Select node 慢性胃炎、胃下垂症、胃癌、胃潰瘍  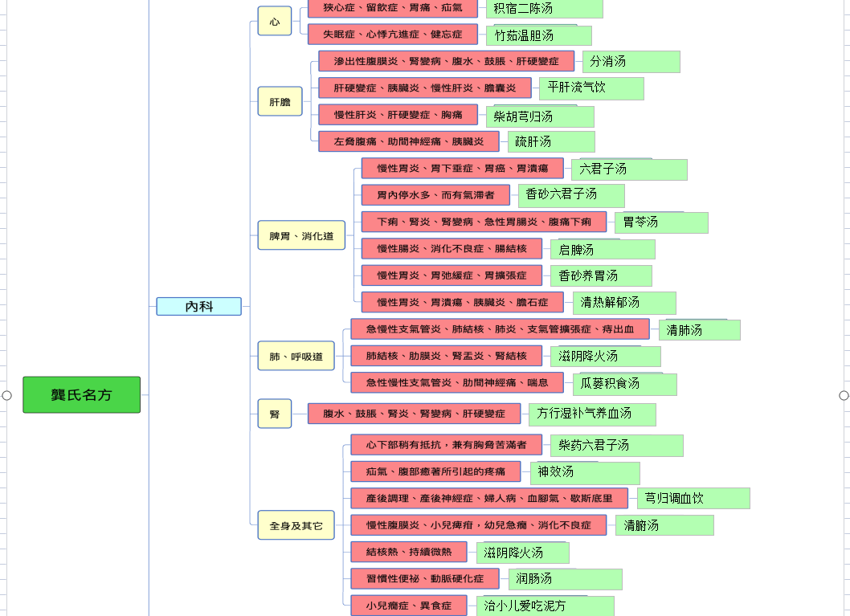[463, 169]
